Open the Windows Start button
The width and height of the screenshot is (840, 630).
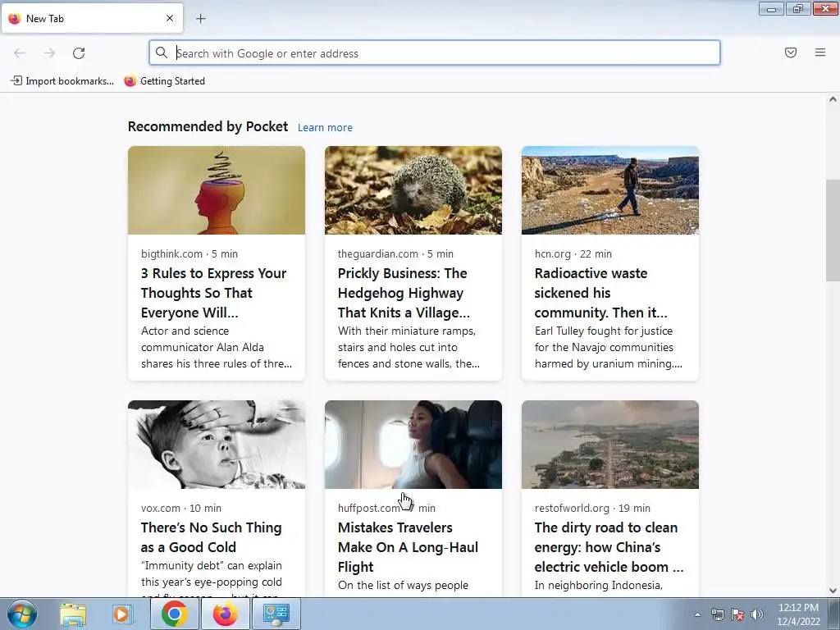pyautogui.click(x=22, y=614)
